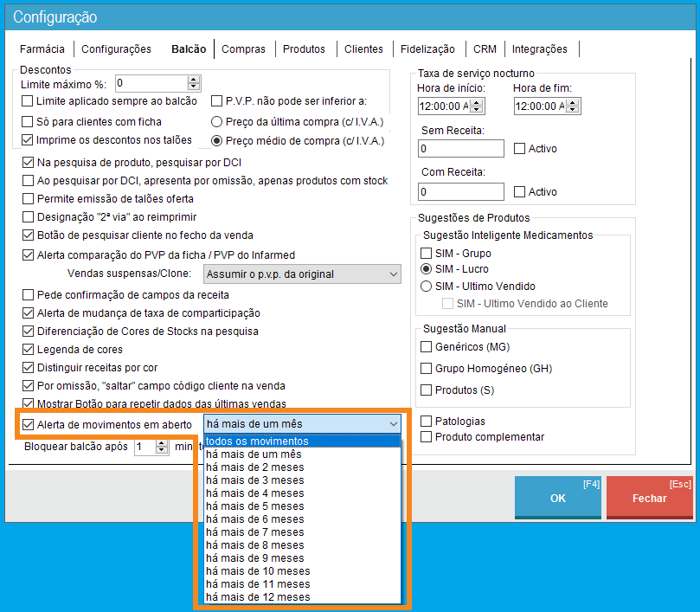This screenshot has height=612, width=700.
Task: Select 'Preço da última compra' radio button
Action: (217, 121)
